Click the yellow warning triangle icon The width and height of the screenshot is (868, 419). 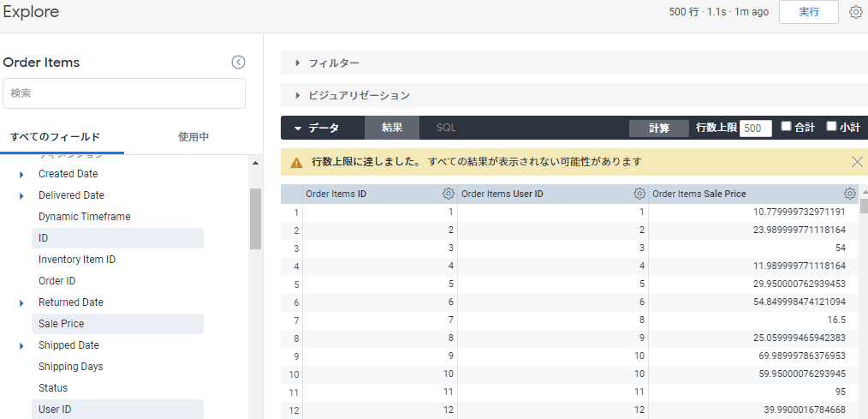tap(297, 163)
